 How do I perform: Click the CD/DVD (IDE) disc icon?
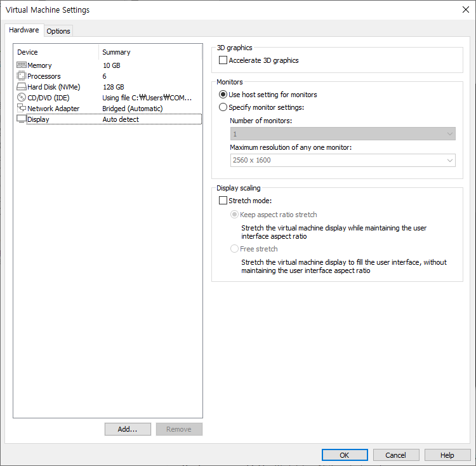pos(21,97)
